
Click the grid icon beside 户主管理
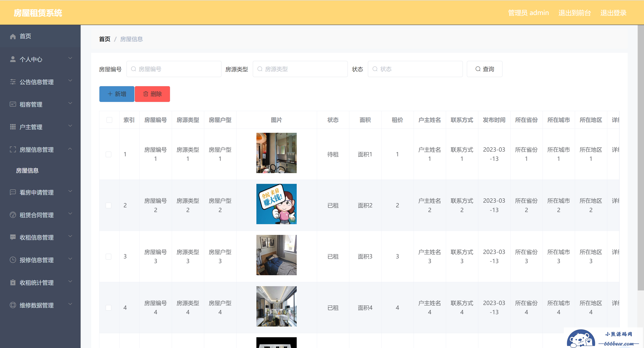click(13, 127)
